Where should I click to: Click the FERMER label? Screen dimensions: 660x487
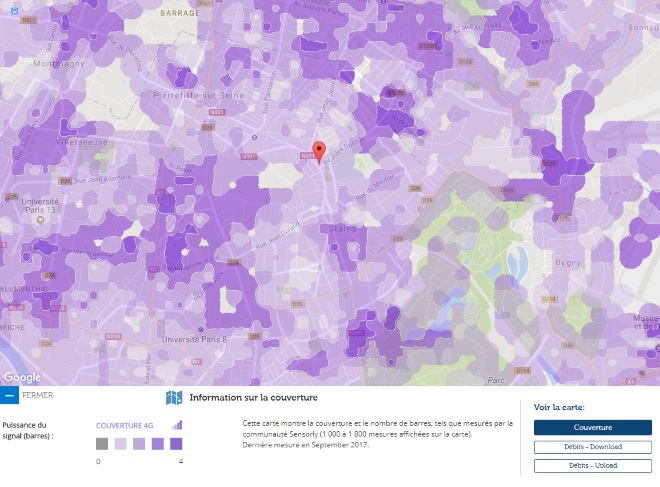click(37, 395)
